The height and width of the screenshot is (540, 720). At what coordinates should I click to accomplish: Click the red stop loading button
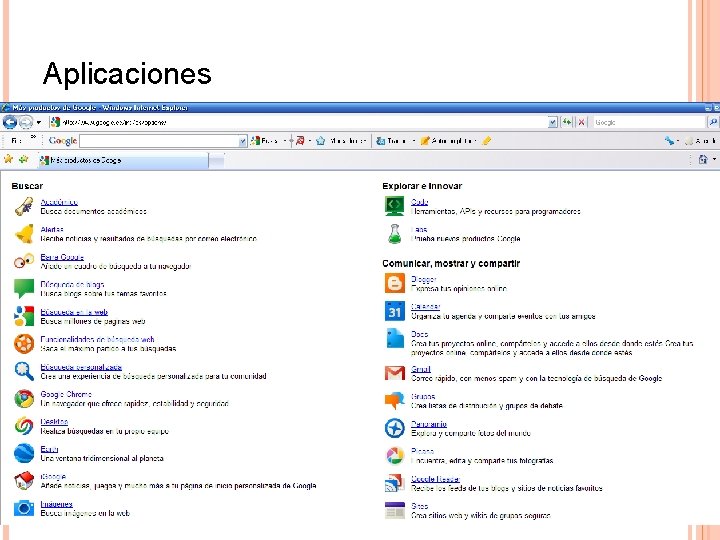pos(581,122)
